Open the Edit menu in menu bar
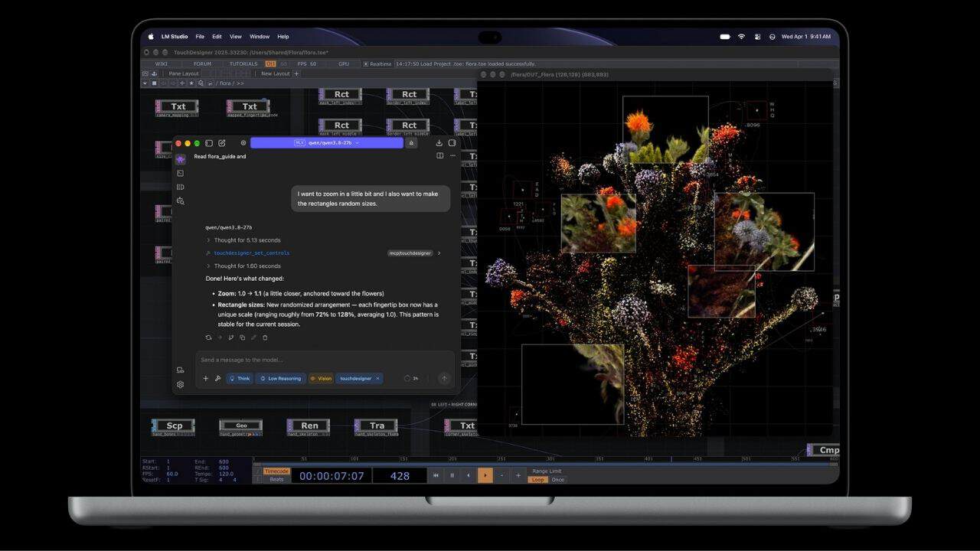This screenshot has height=551, width=980. coord(217,37)
